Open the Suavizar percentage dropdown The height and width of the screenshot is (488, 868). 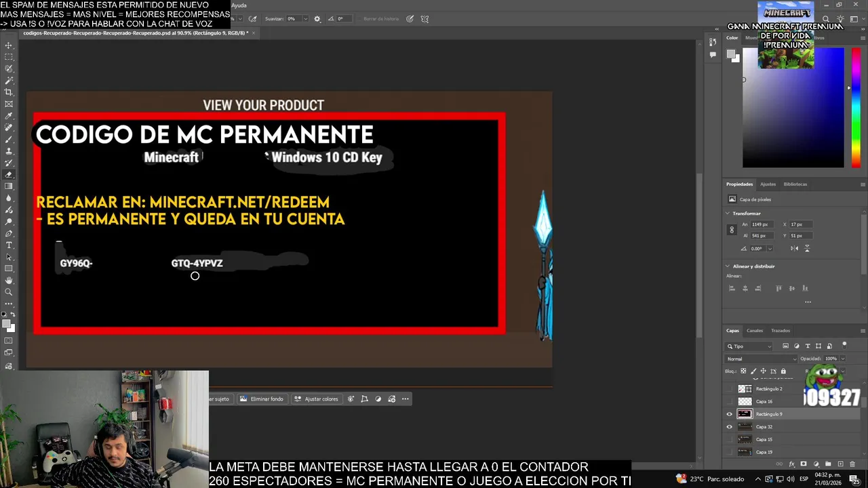(305, 19)
